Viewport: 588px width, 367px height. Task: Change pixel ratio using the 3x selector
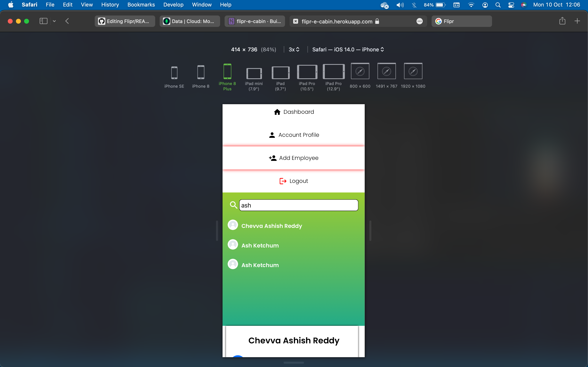pos(294,50)
